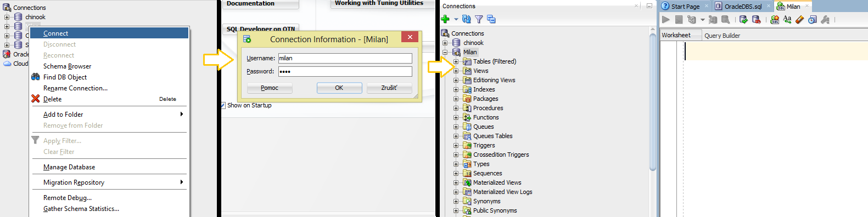Choose Remote Debug... from context menu
Viewport: 868px width, 217px height.
pyautogui.click(x=109, y=198)
